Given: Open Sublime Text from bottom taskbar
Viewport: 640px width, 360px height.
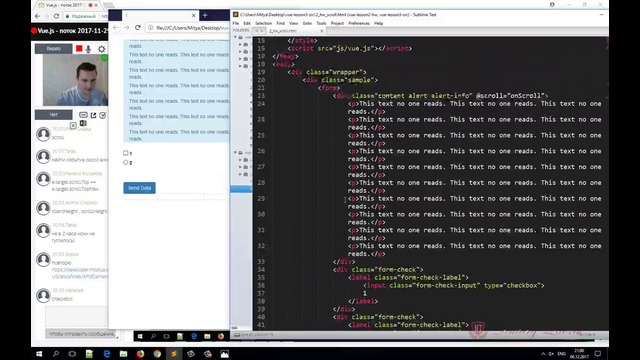Looking at the screenshot, I should coord(174,354).
